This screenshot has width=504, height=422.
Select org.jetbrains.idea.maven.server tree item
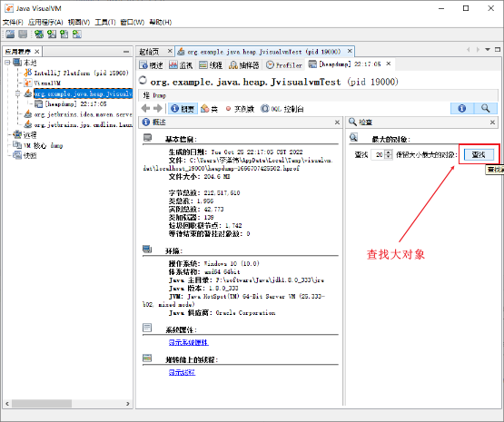[x=83, y=114]
